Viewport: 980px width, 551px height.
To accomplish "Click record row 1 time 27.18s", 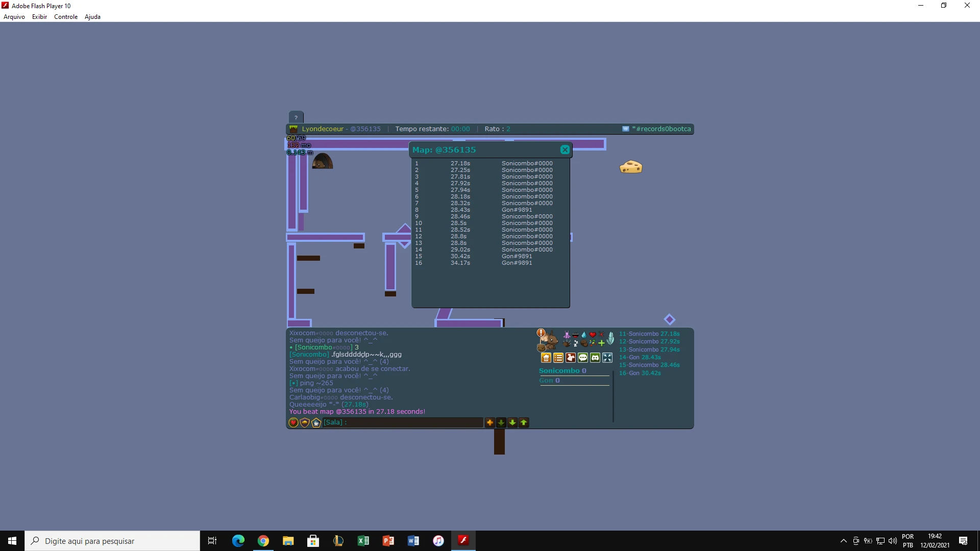I will (460, 164).
